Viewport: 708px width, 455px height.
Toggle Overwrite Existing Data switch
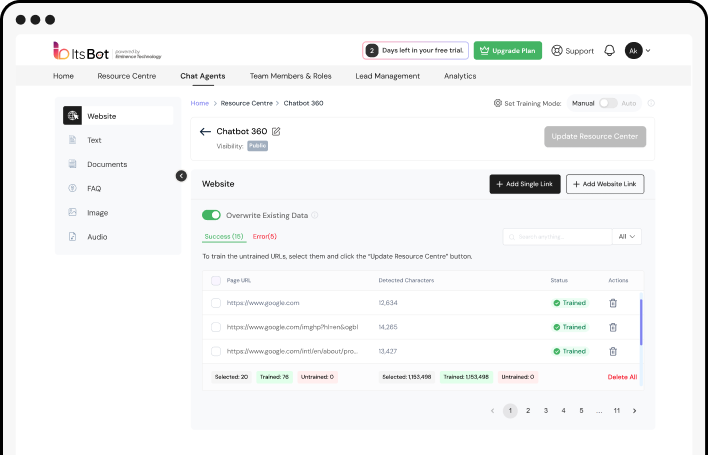[211, 215]
